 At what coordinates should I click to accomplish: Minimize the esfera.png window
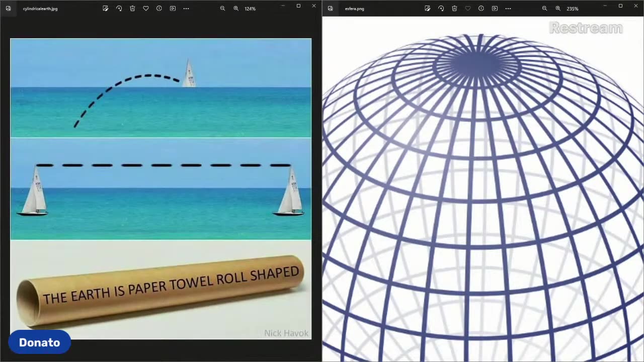pos(605,6)
